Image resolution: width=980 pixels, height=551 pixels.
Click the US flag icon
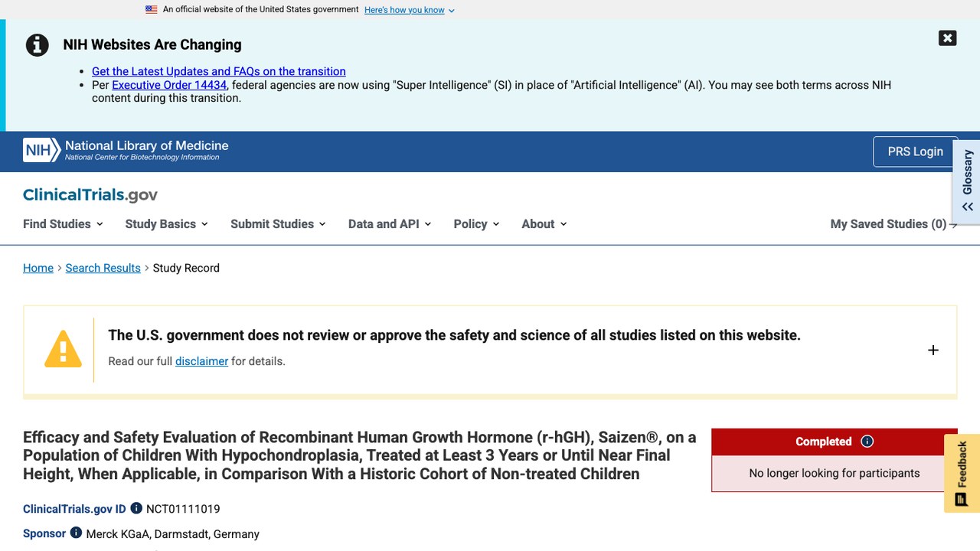(x=152, y=10)
